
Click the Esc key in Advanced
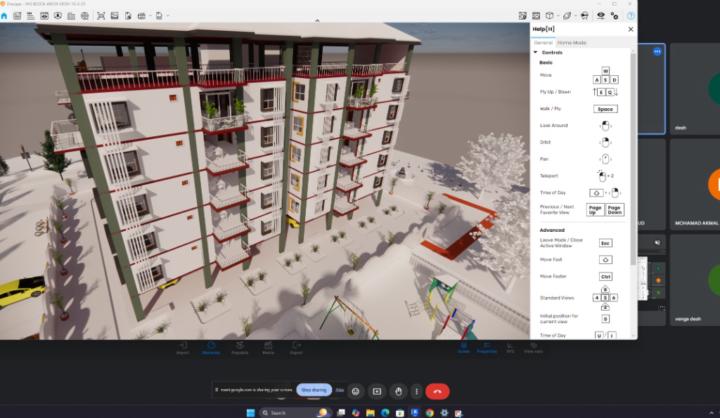pos(605,243)
